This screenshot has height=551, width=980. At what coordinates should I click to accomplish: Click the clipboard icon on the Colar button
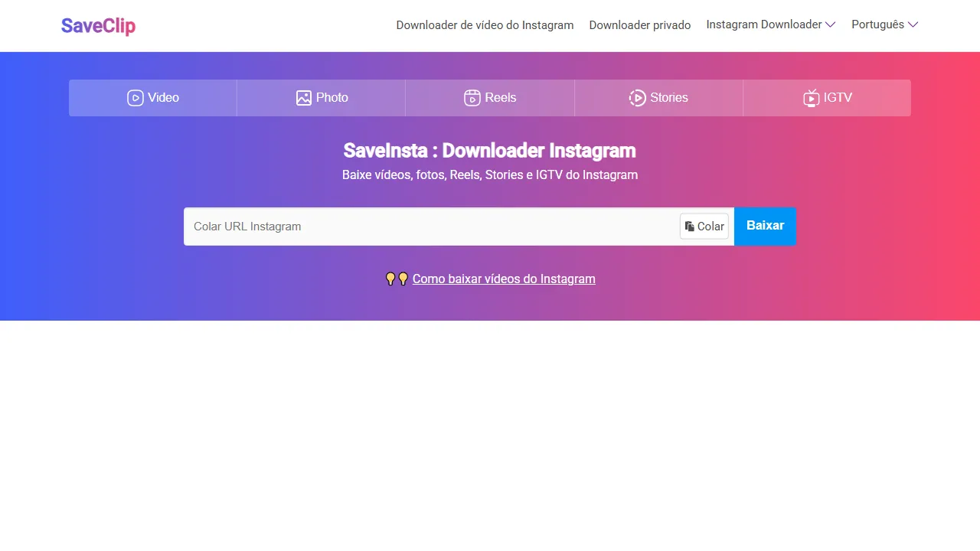pyautogui.click(x=690, y=226)
